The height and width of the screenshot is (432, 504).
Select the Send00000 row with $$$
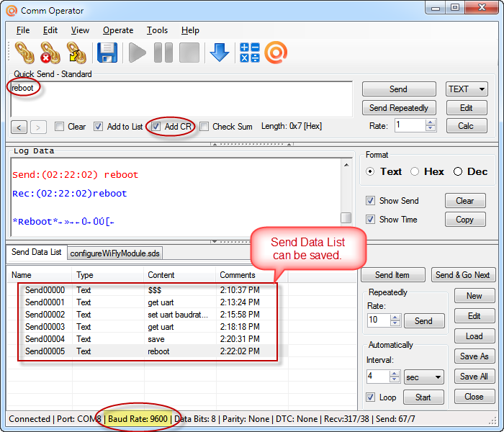tap(148, 290)
